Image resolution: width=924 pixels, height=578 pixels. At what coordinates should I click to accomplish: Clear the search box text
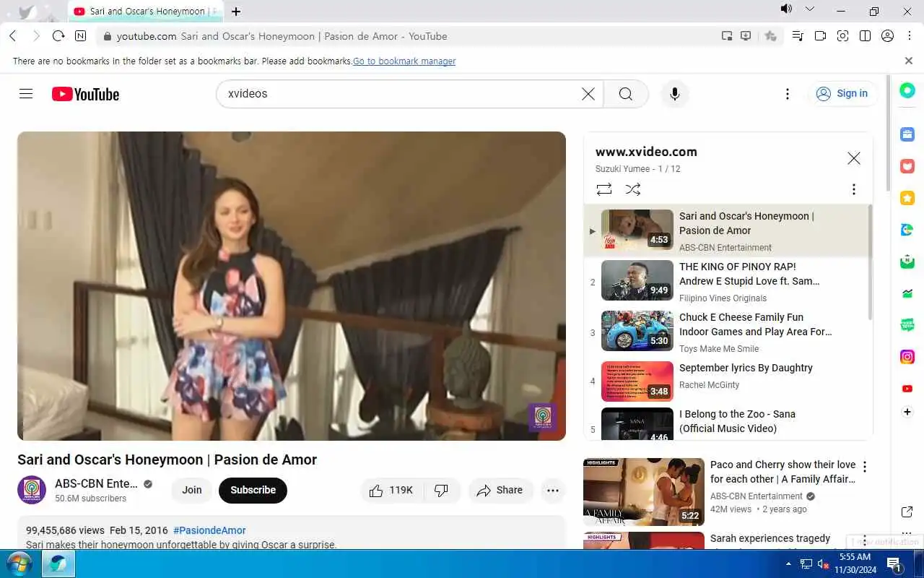pos(588,94)
